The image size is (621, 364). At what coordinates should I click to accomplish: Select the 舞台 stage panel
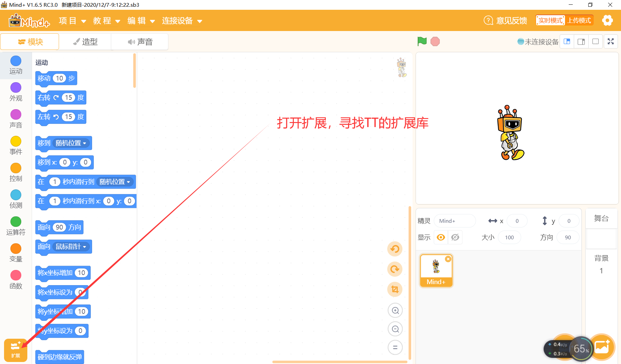tap(601, 218)
